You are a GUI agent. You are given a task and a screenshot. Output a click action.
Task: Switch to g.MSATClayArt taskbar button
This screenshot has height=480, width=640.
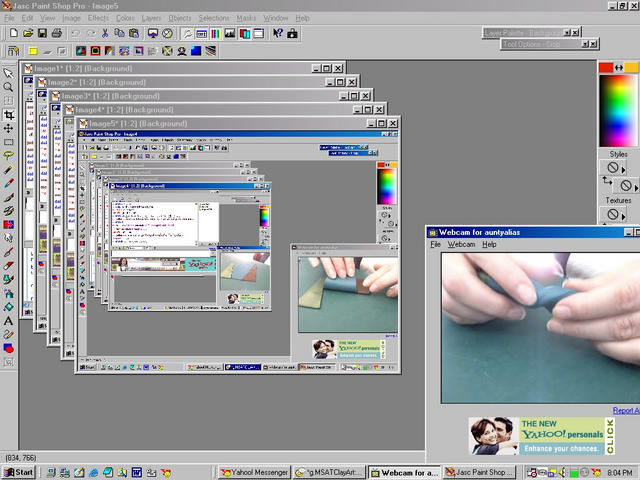pyautogui.click(x=329, y=472)
